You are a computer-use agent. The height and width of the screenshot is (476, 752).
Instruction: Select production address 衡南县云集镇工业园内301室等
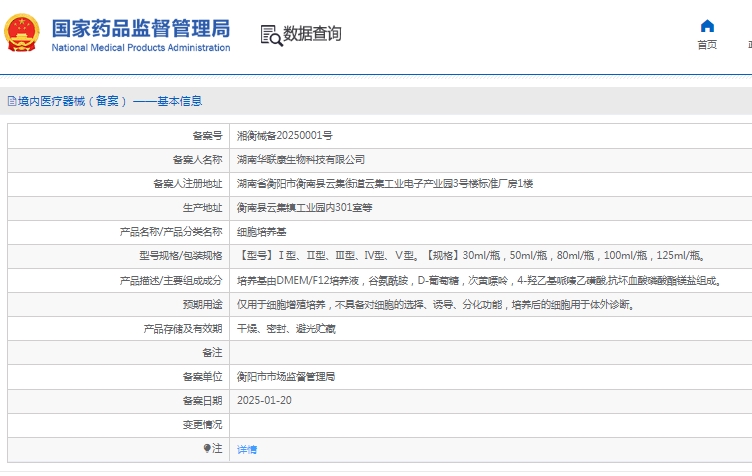pyautogui.click(x=305, y=208)
